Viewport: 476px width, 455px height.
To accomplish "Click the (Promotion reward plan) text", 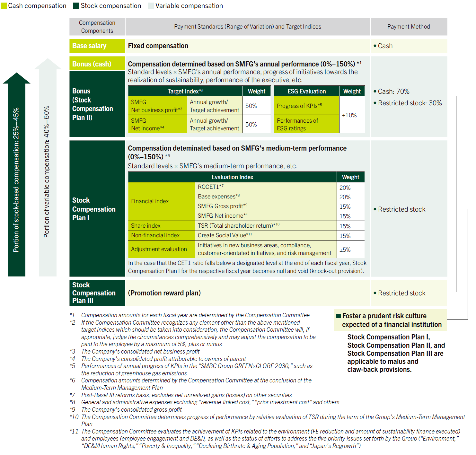I will 164,293.
